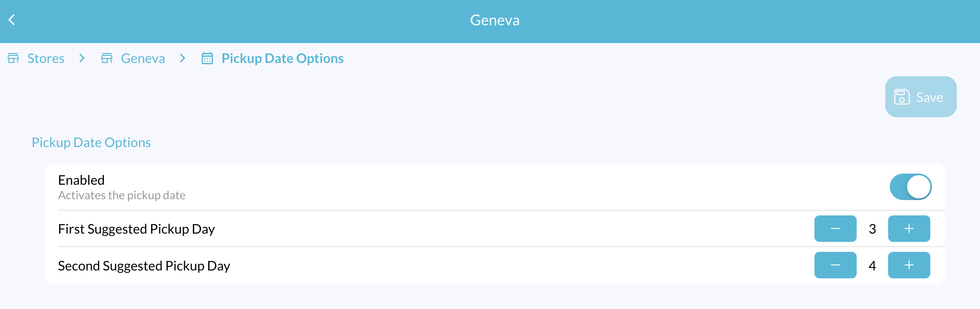Increase Second Suggested Pickup Day value

coord(909,265)
